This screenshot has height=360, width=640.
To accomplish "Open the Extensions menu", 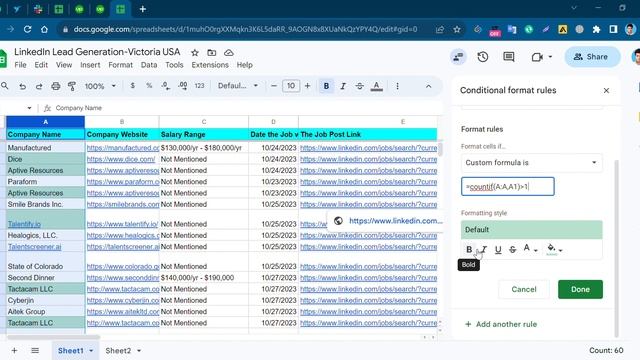I will click(x=210, y=65).
